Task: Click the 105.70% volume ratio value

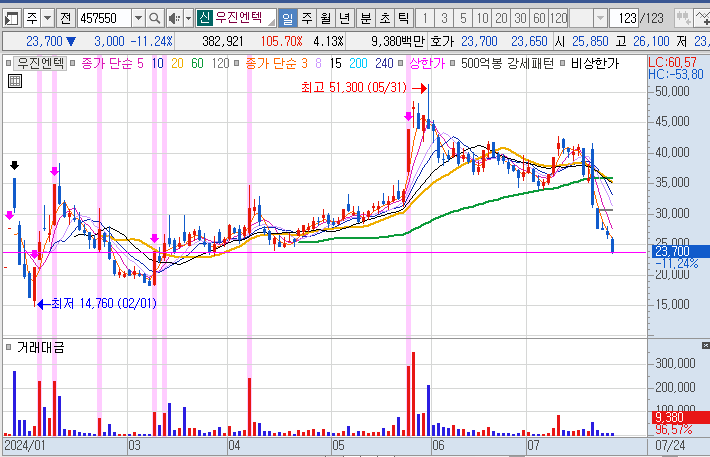Action: pos(281,42)
